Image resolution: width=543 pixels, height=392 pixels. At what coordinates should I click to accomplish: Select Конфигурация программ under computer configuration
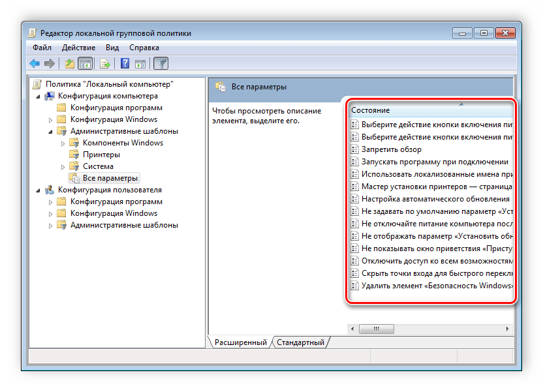pos(116,108)
